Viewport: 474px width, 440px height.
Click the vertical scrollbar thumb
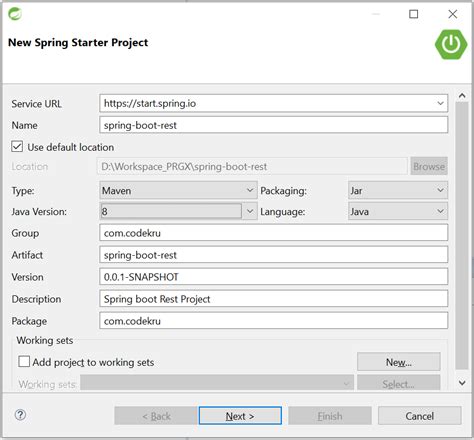[x=462, y=236]
